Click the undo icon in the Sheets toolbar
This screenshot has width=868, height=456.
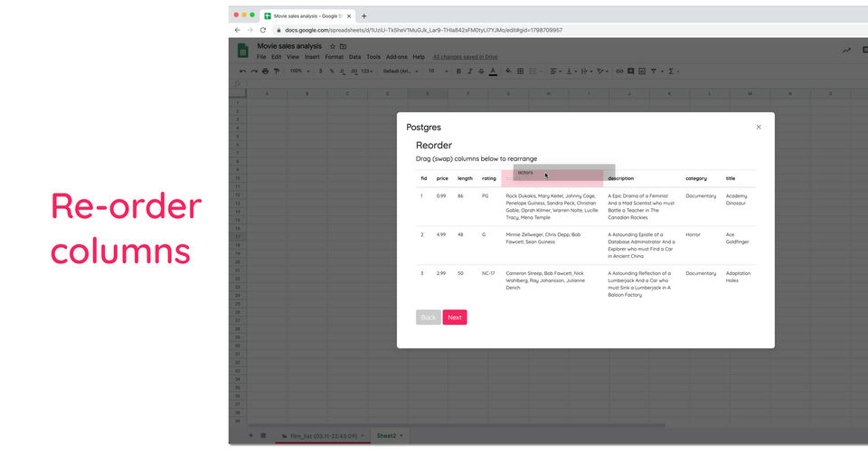click(242, 71)
